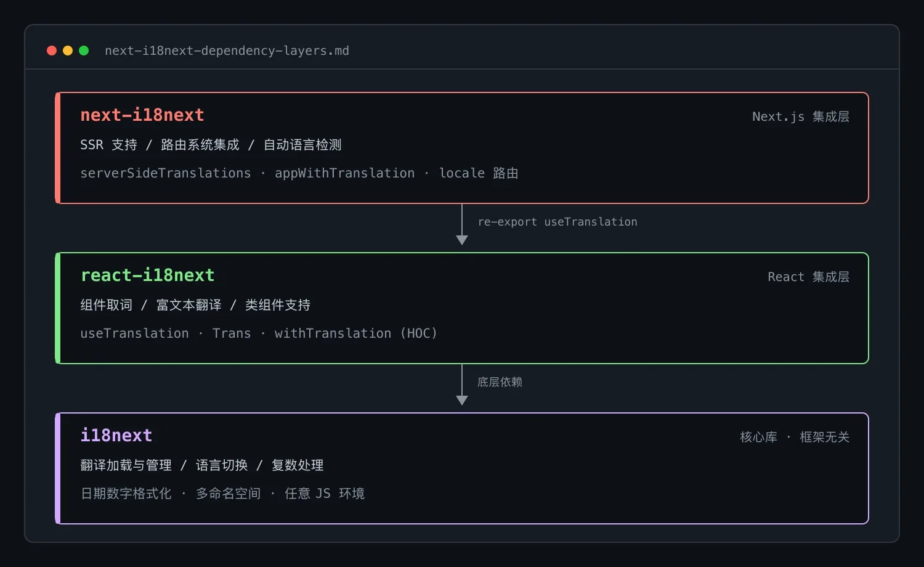
Task: Click the 'withTranslation (HOC)' text
Action: [356, 333]
